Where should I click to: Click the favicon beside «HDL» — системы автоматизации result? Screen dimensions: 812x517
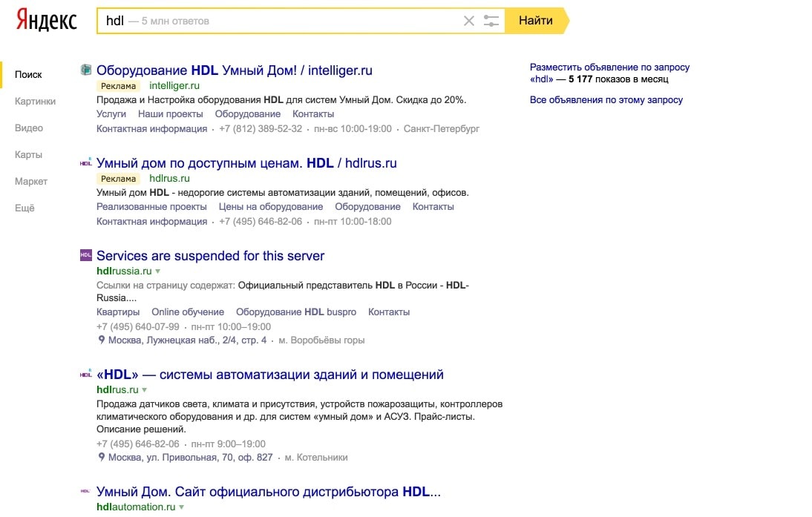[86, 375]
